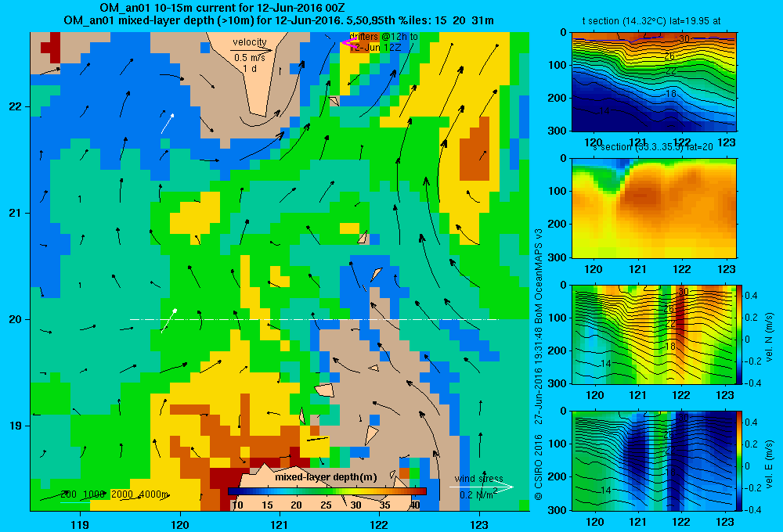Click the main map latitude "21" axis label
This screenshot has width=783, height=532.
(16, 213)
